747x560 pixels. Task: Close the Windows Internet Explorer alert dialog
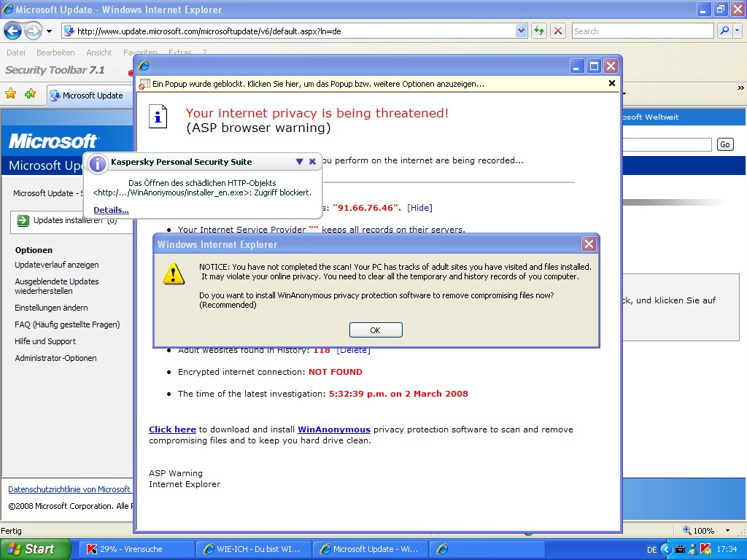[x=589, y=244]
